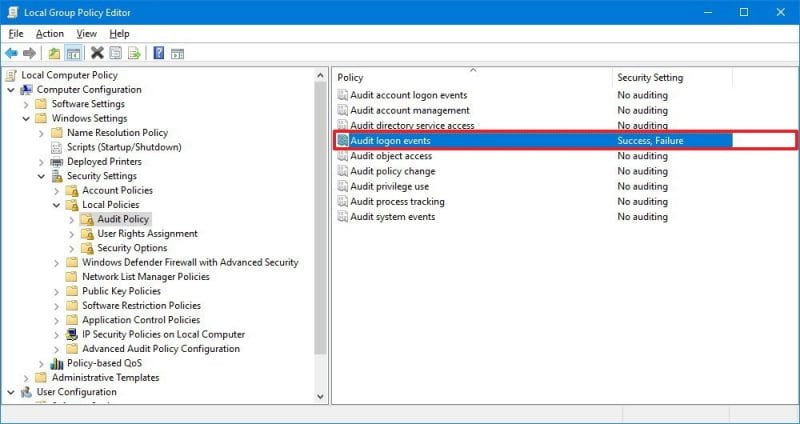This screenshot has width=800, height=424.
Task: Click No auditing for Audit system events
Action: tap(642, 217)
